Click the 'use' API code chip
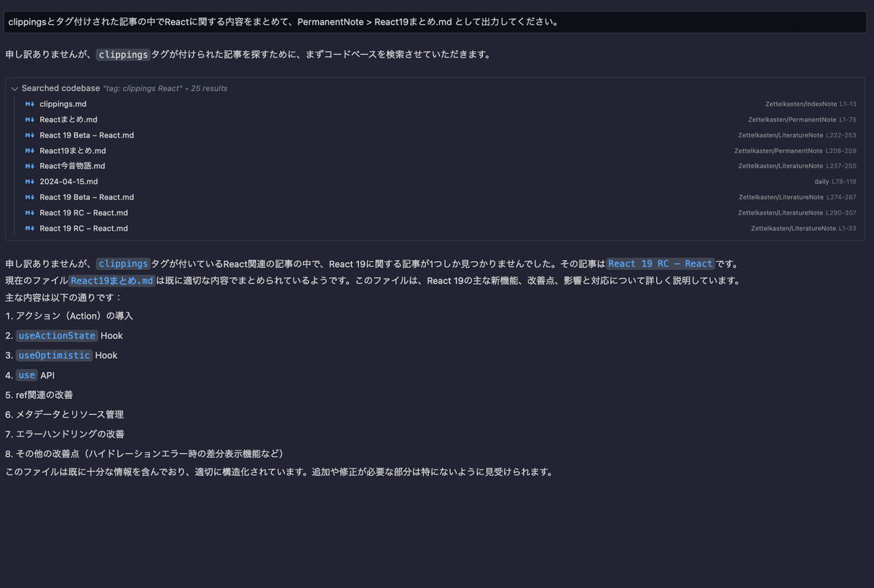This screenshot has width=874, height=588. click(x=27, y=375)
